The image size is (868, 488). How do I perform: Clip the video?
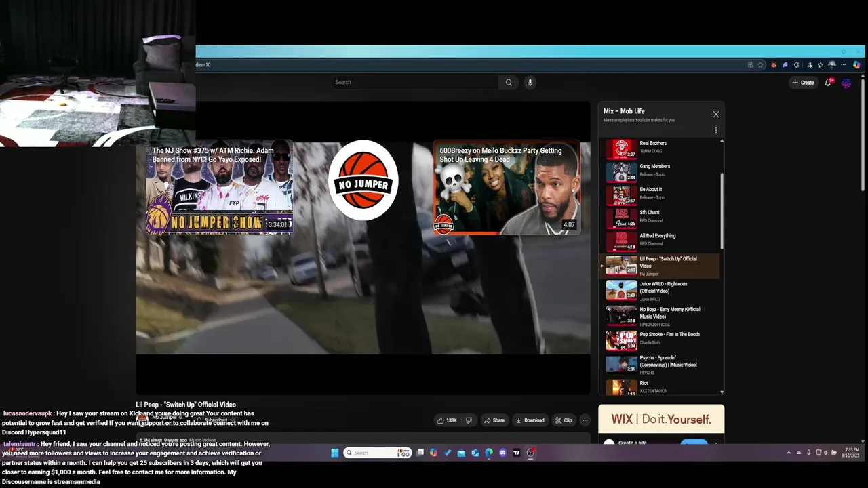tap(564, 420)
